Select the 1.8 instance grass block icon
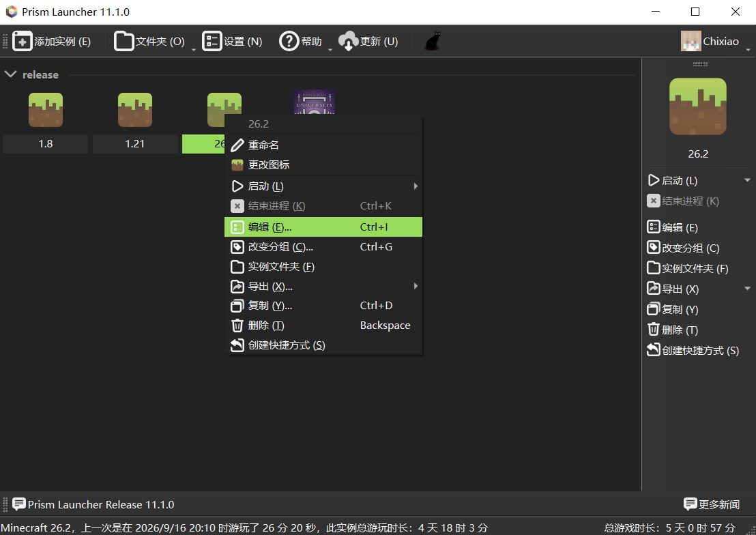The height and width of the screenshot is (535, 756). (x=45, y=110)
